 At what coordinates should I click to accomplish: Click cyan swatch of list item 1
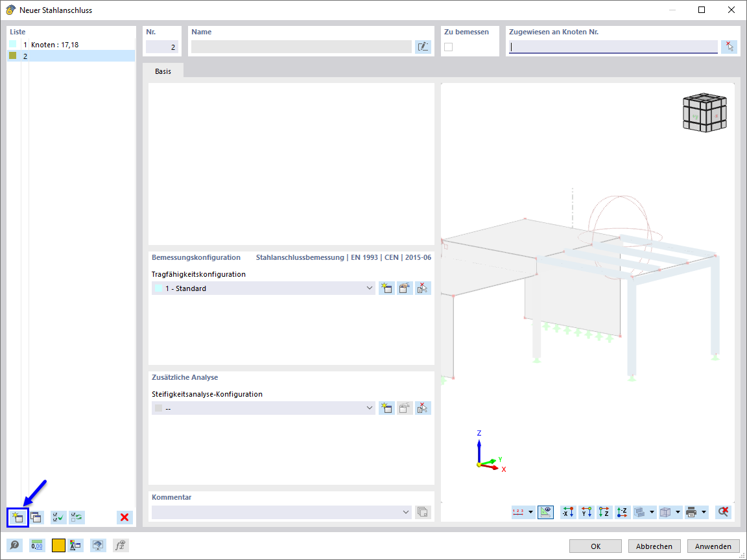pos(13,44)
